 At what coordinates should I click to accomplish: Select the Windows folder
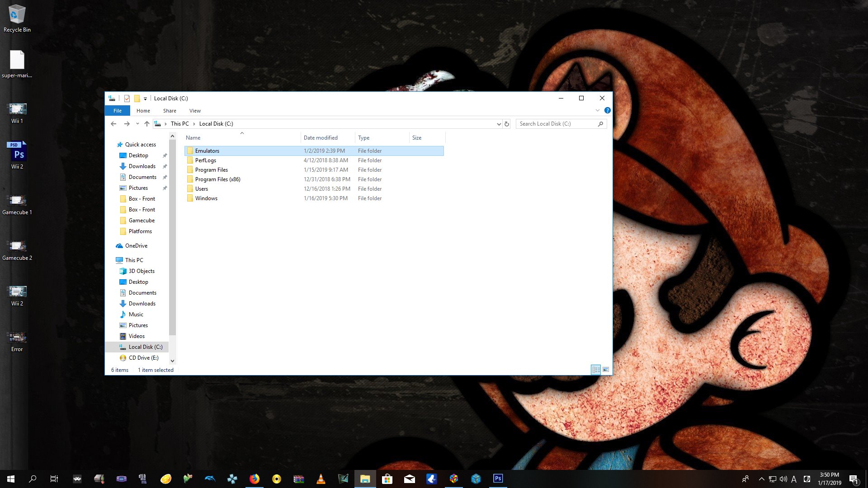coord(314,198)
